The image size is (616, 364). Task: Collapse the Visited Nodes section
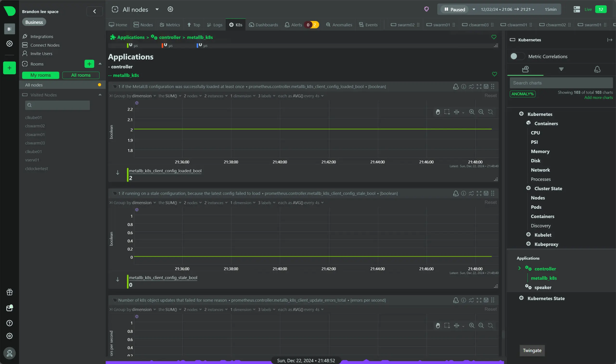[100, 95]
